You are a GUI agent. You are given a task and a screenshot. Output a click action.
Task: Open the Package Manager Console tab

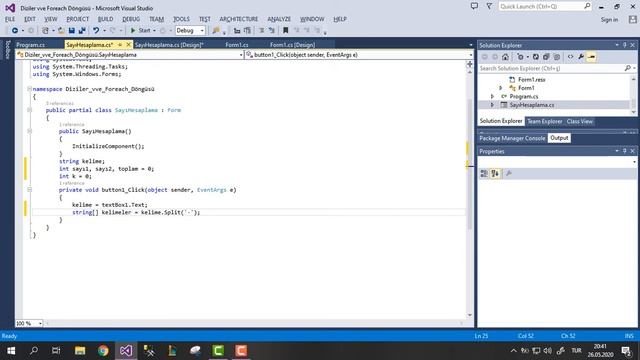click(x=512, y=138)
